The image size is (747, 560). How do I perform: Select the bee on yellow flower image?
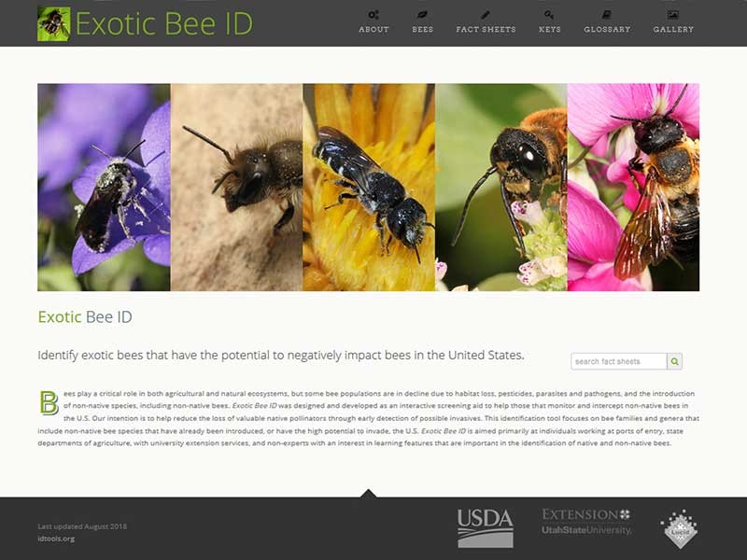[369, 188]
